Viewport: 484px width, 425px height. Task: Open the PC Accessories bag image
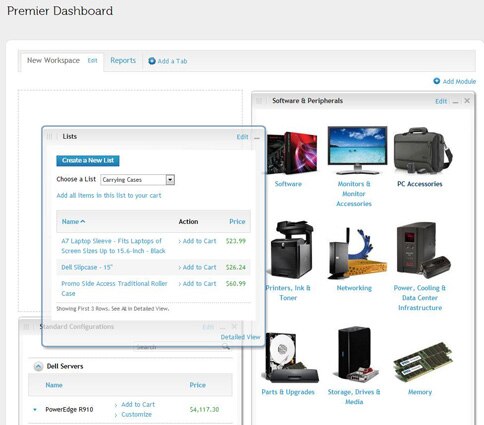(x=423, y=150)
